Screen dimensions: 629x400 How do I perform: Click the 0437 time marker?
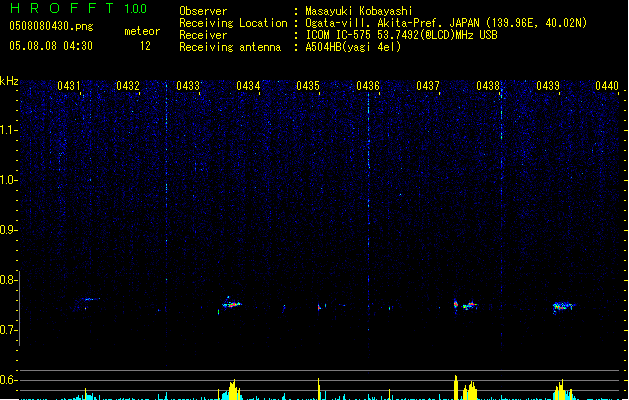click(x=428, y=86)
